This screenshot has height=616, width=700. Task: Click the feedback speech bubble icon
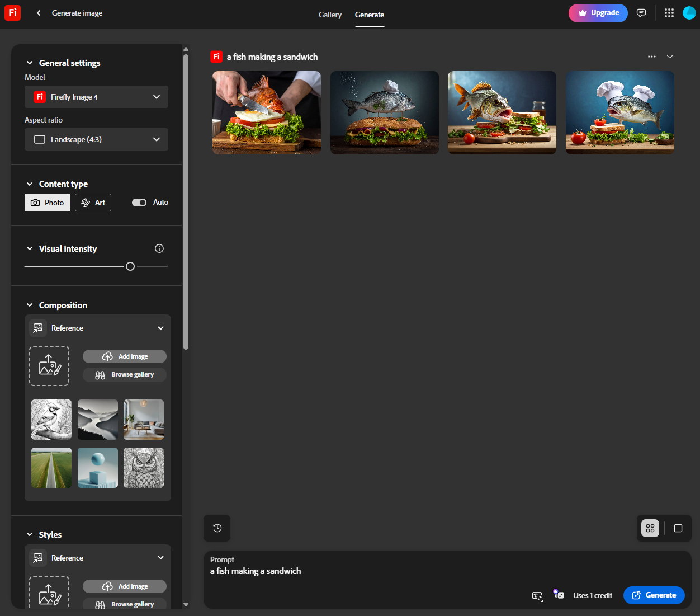641,13
